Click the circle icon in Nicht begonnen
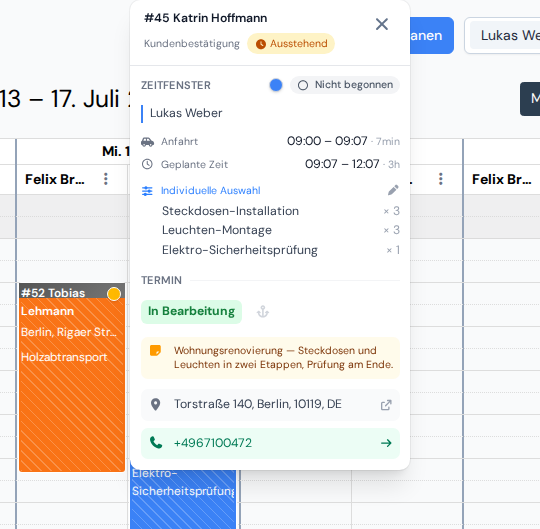 pos(303,85)
